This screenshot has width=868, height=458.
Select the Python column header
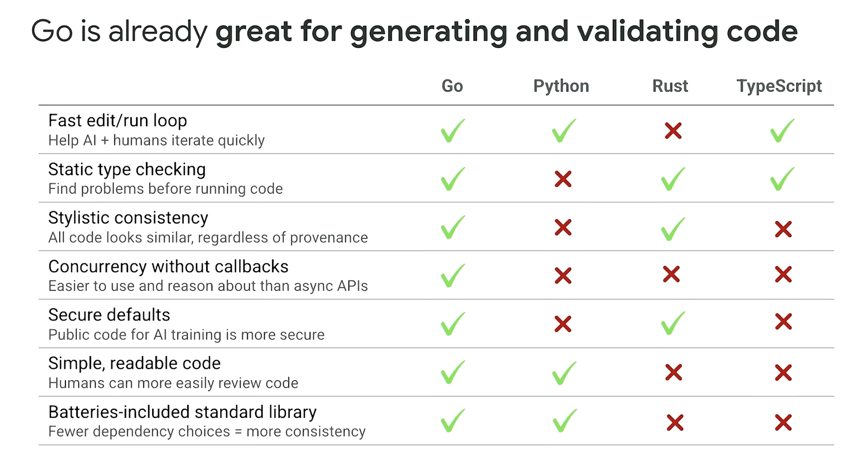pos(561,86)
